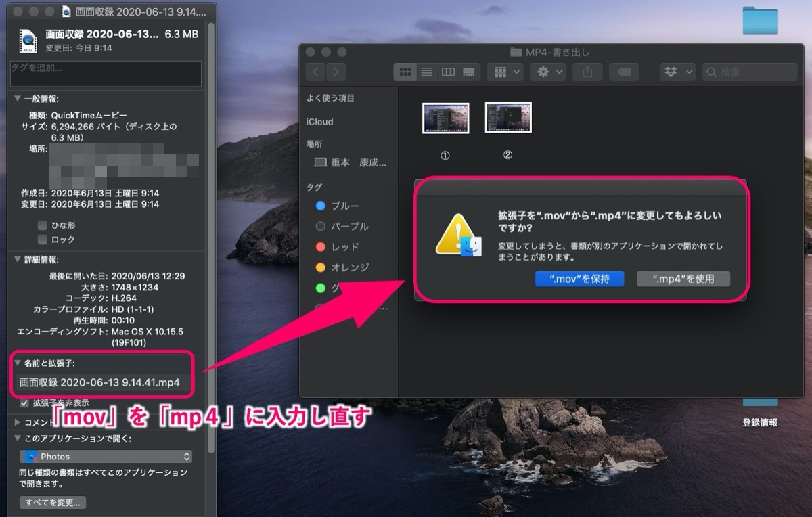812x517 pixels.
Task: Switch Finder to list view
Action: 426,72
